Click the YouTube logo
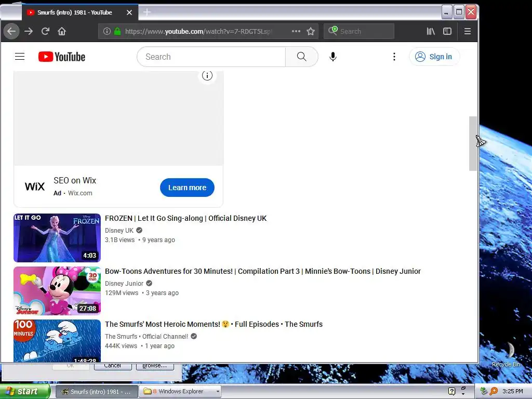The width and height of the screenshot is (532, 399). coord(62,57)
